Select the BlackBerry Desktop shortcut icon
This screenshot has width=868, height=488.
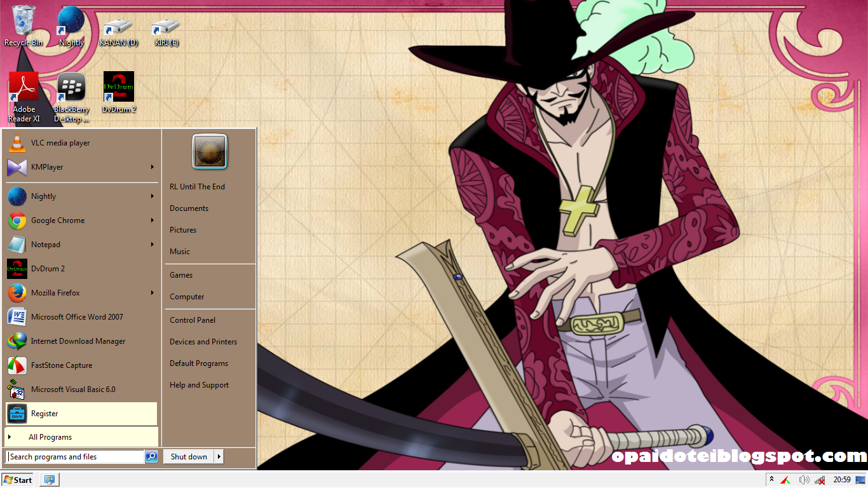[x=71, y=97]
